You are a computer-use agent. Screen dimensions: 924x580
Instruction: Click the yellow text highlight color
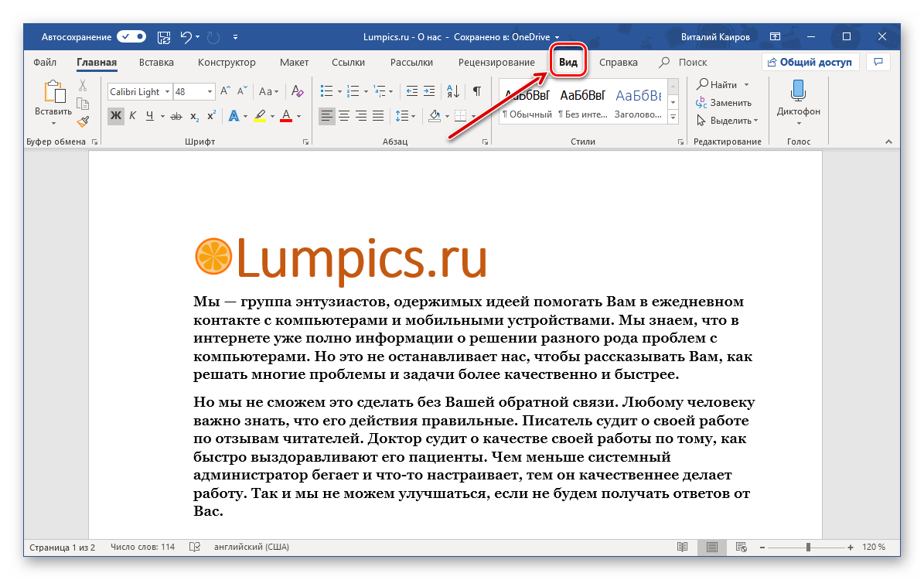click(260, 115)
